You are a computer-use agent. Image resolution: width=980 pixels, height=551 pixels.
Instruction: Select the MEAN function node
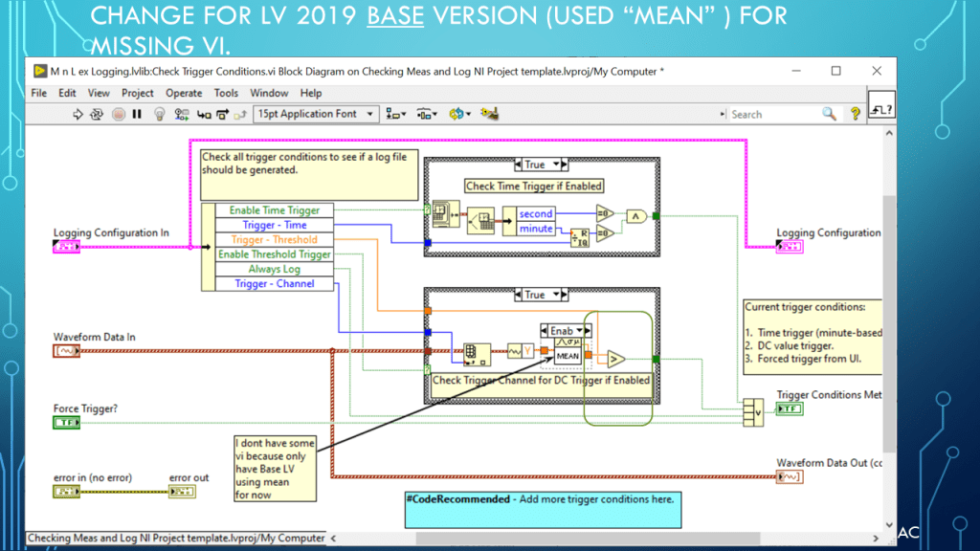coord(568,356)
